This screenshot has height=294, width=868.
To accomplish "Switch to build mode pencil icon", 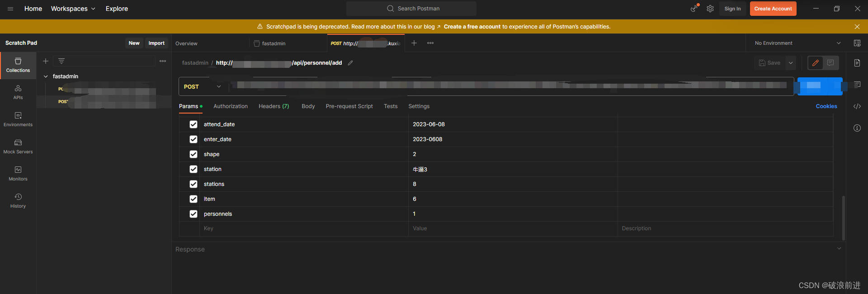I will tap(816, 63).
